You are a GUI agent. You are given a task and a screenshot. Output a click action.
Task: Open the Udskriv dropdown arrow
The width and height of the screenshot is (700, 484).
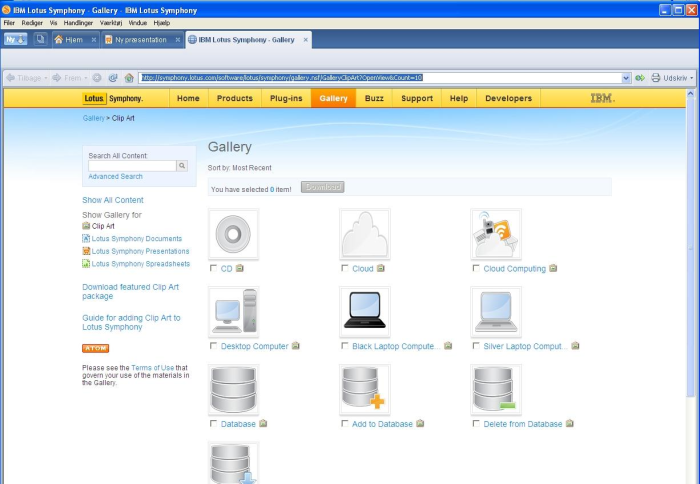[x=692, y=78]
